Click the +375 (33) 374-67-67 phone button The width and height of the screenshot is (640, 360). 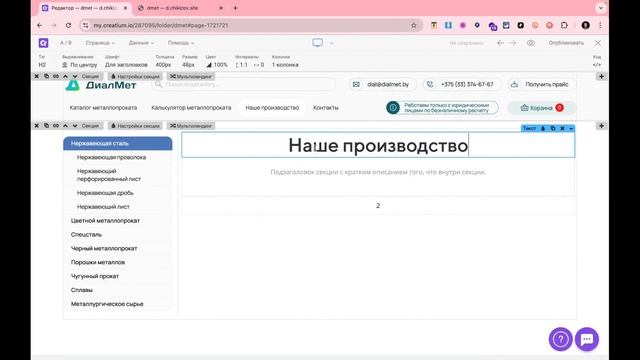[462, 84]
